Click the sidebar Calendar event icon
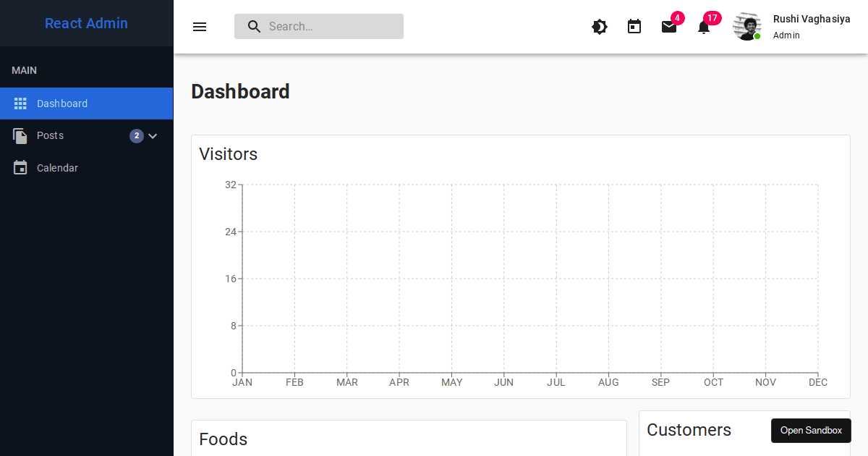Viewport: 868px width, 456px height. point(20,167)
